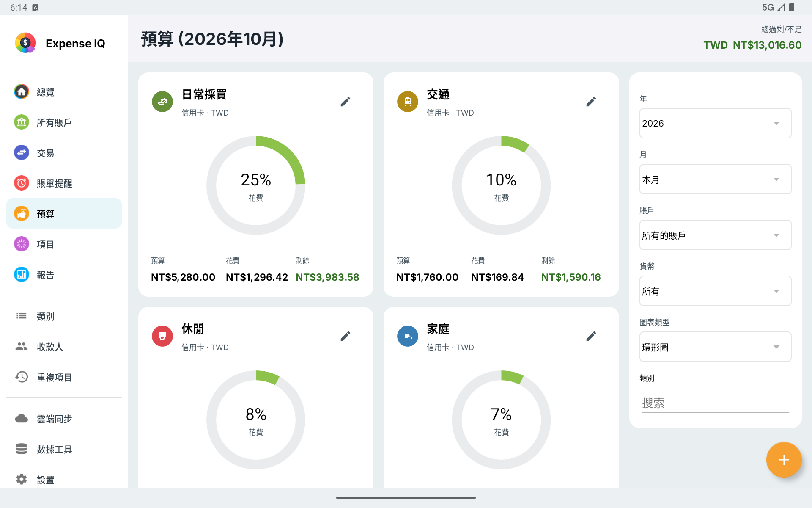Go to 交易 menu label
The image size is (812, 508).
tap(45, 153)
